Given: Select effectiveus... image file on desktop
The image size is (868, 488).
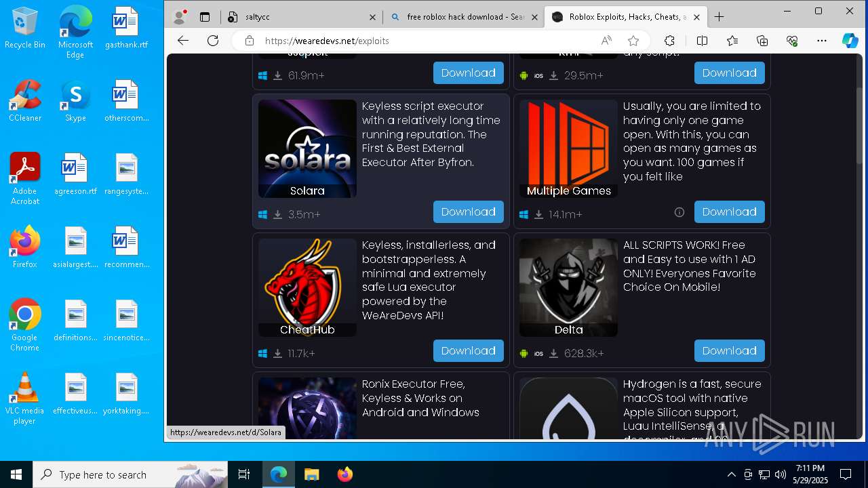Looking at the screenshot, I should [x=75, y=394].
